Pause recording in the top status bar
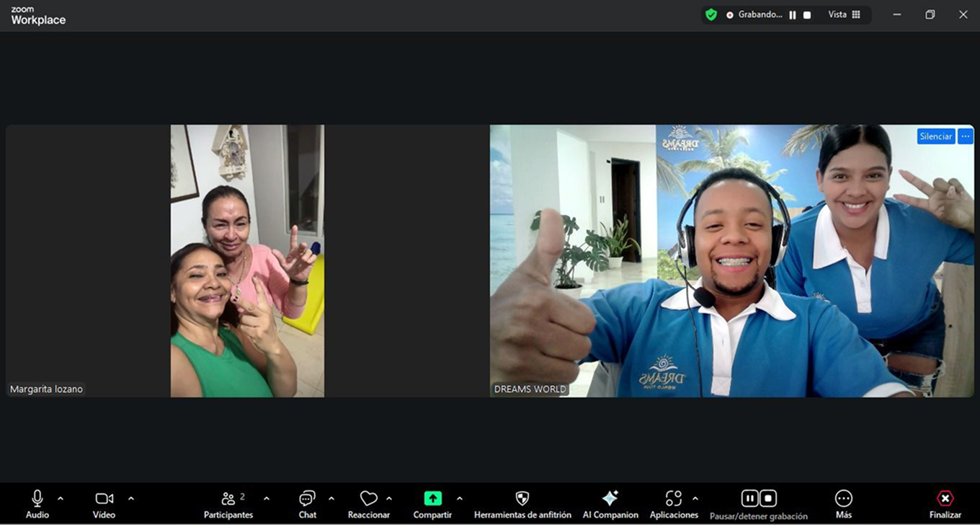 793,15
